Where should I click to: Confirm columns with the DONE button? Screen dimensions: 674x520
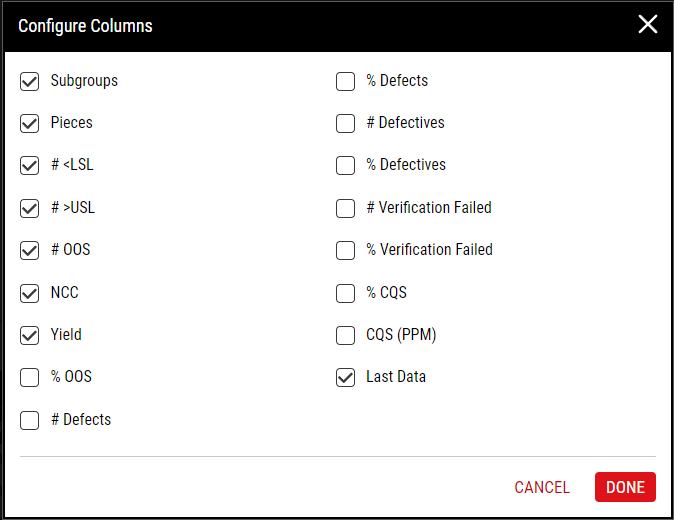point(625,487)
